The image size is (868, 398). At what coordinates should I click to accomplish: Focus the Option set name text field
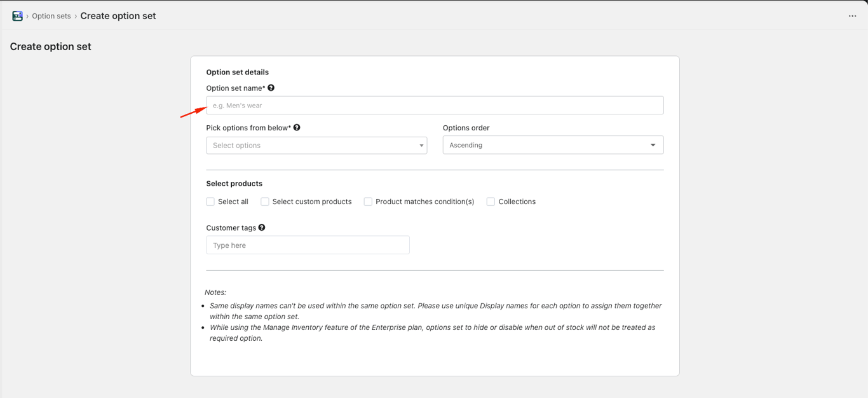[x=435, y=106]
